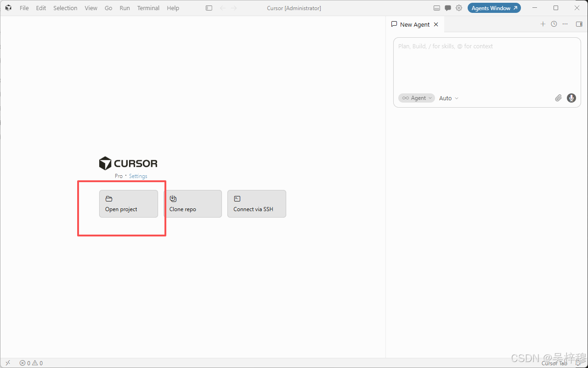Click the Cursor [Administrator] title text

click(x=294, y=8)
